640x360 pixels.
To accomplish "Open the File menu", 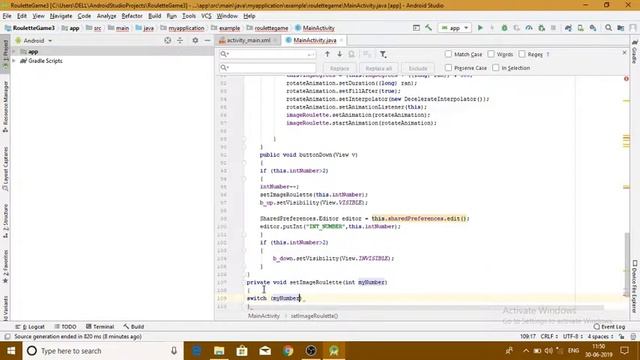I will click(7, 16).
